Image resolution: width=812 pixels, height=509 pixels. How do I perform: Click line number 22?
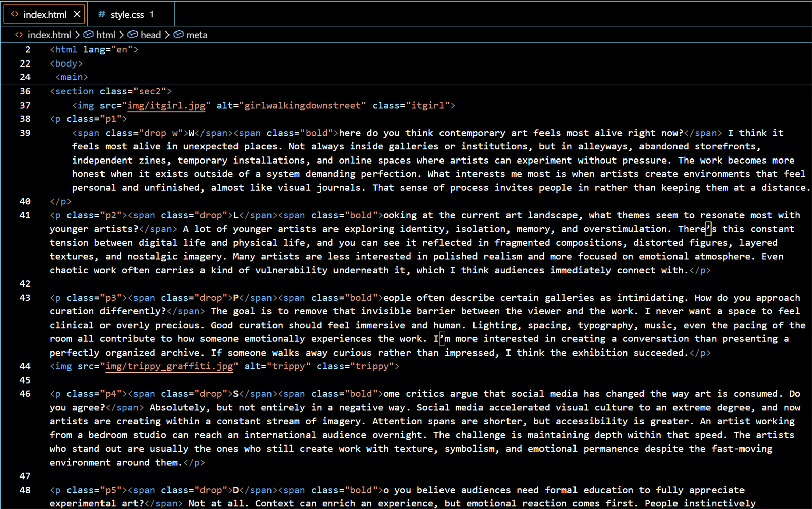tap(25, 63)
